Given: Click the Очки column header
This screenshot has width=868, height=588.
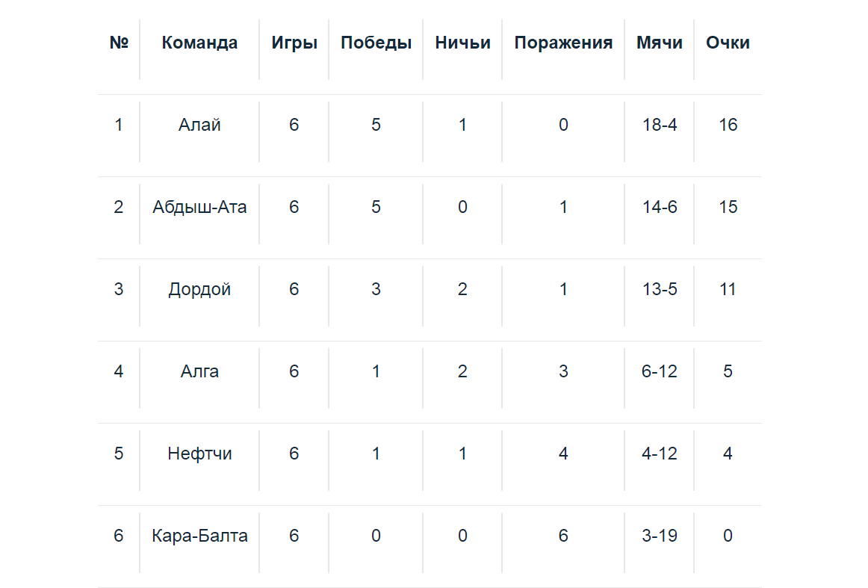Looking at the screenshot, I should [728, 43].
